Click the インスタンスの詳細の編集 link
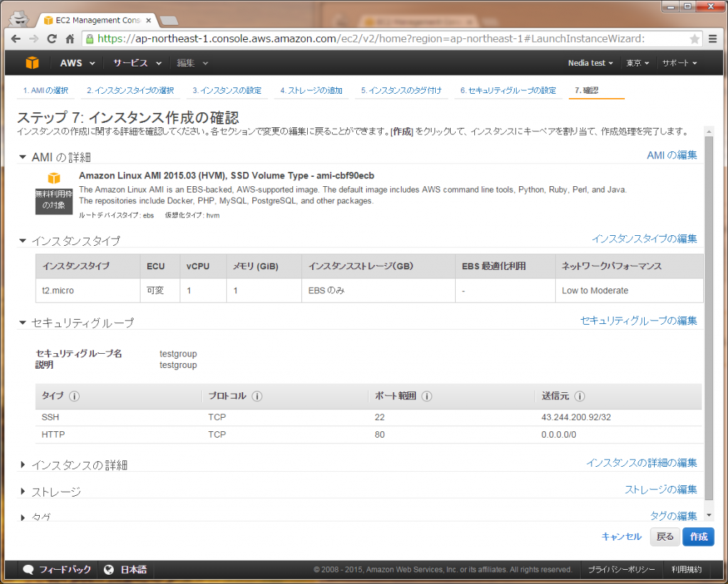 click(x=641, y=463)
